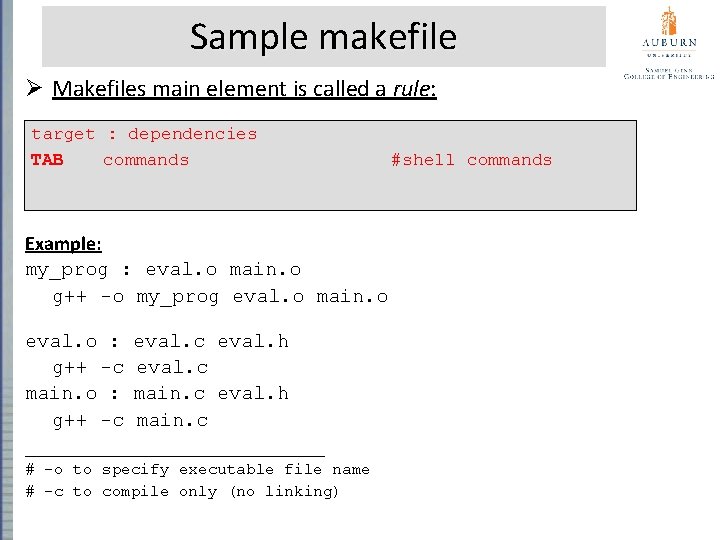Screen dimensions: 720x540
Task: Click the main.o : main.c eval.h rule
Action: pyautogui.click(x=157, y=394)
